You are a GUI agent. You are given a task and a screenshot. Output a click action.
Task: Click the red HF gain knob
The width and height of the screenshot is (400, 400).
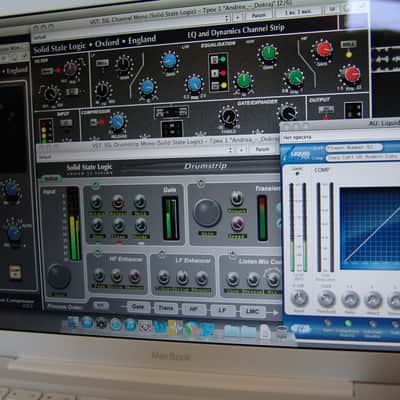[x=324, y=50]
